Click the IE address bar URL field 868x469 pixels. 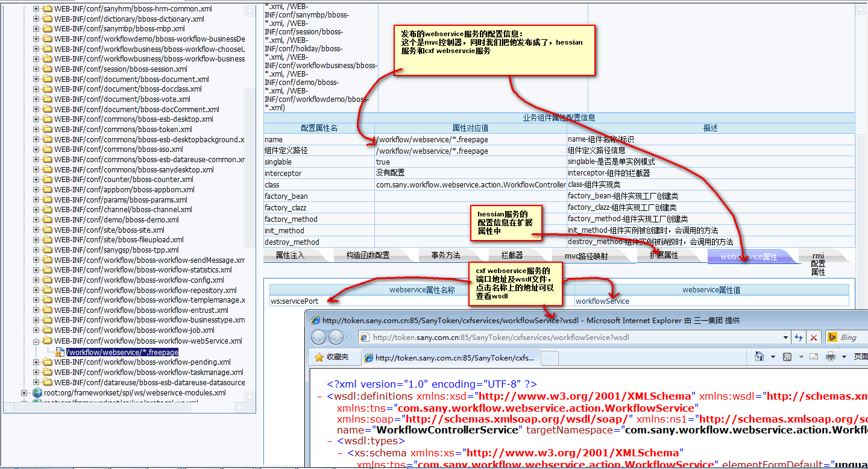click(x=576, y=338)
